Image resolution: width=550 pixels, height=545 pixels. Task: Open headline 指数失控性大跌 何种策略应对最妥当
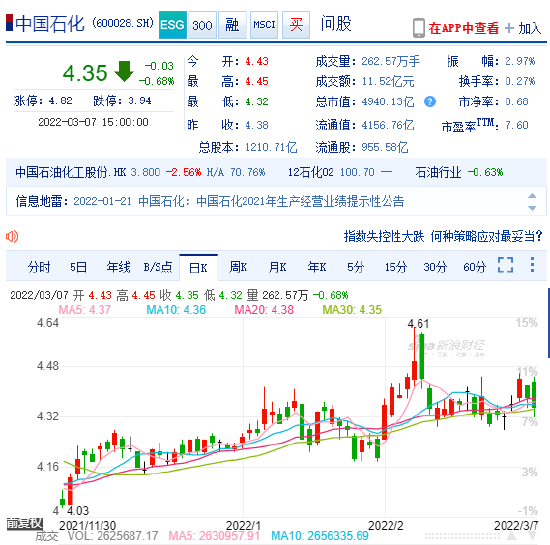[443, 236]
